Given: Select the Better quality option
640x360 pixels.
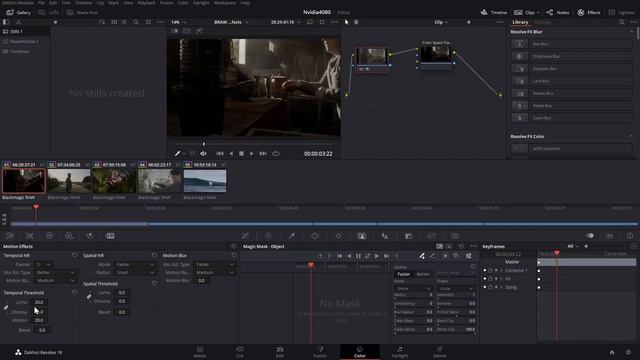Looking at the screenshot, I should coord(423,274).
